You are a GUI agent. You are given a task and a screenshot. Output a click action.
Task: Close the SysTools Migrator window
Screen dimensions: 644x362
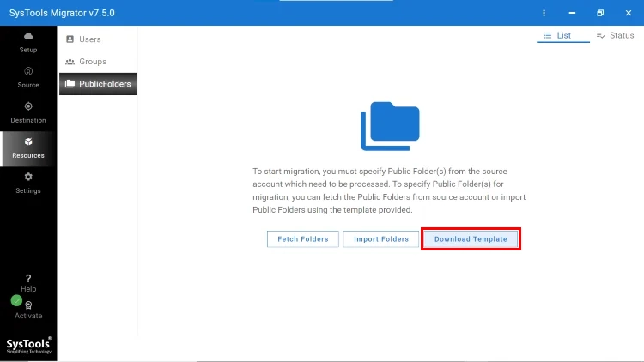pos(629,13)
